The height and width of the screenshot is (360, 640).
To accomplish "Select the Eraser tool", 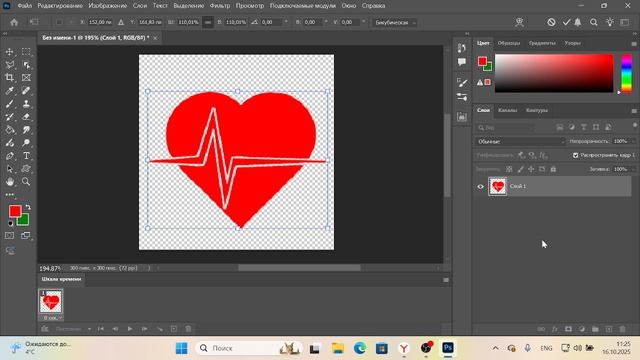I will click(26, 117).
